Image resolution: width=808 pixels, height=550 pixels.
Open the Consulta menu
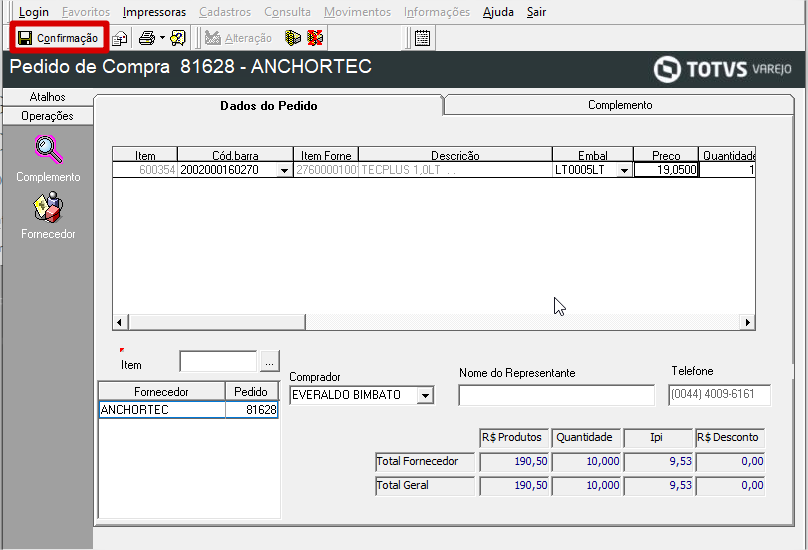click(288, 12)
